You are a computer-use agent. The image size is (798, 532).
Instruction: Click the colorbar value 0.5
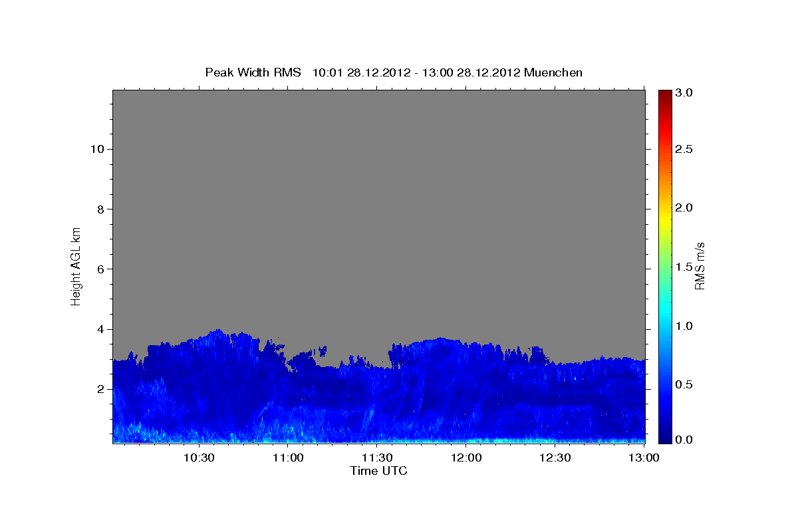coord(684,384)
